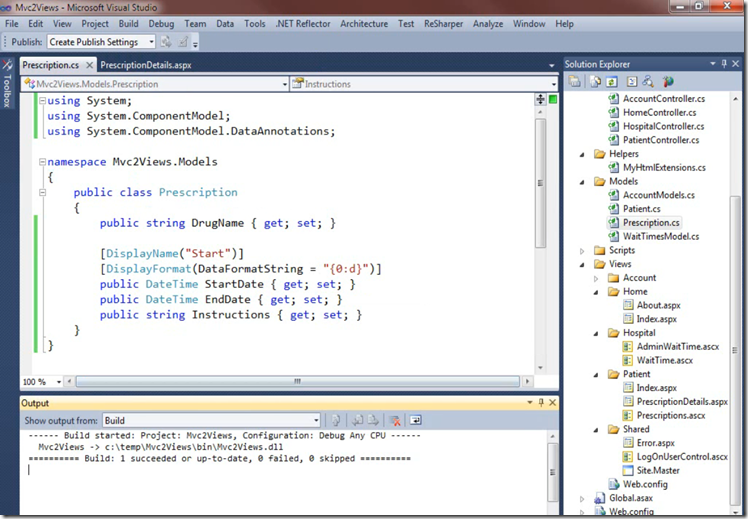Screen dimensions: 748x519
Task: Click the AdminWaitTime.ascx file icon
Action: 628,347
